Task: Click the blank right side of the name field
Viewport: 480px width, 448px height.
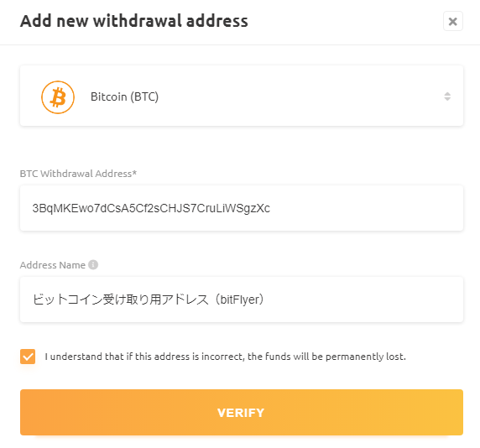Action: click(364, 300)
